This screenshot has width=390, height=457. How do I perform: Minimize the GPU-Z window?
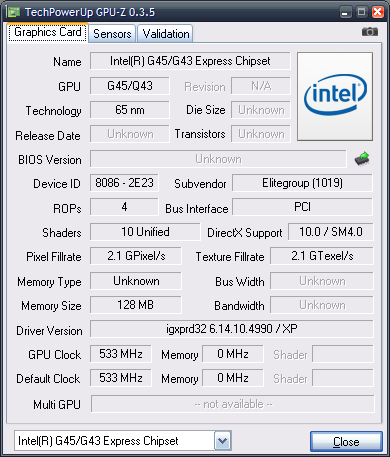[346, 12]
